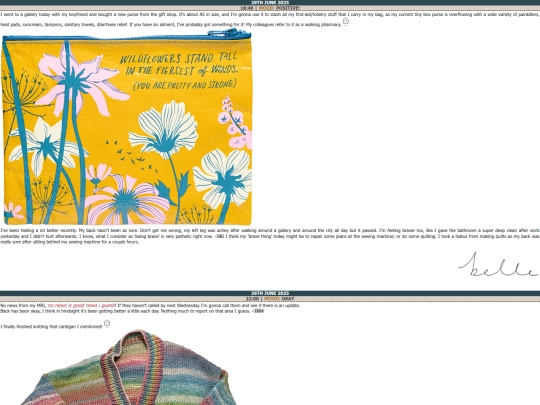Click the '29TH JUNE 2025' entry header
Screen dimensions: 540x405
point(270,2)
